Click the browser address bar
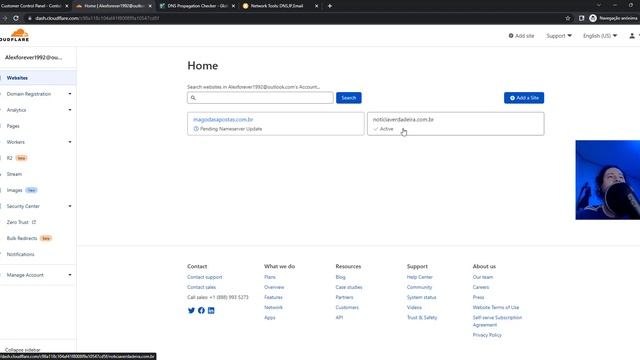 pyautogui.click(x=294, y=18)
